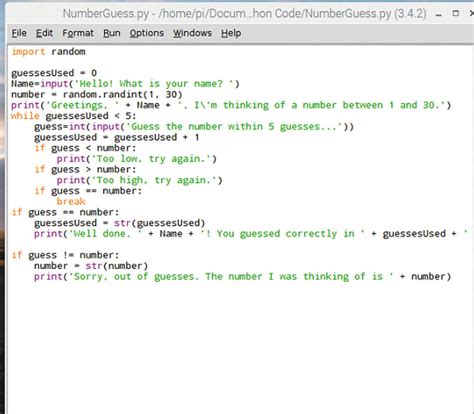Open the Options menu
The image size is (474, 414).
147,33
